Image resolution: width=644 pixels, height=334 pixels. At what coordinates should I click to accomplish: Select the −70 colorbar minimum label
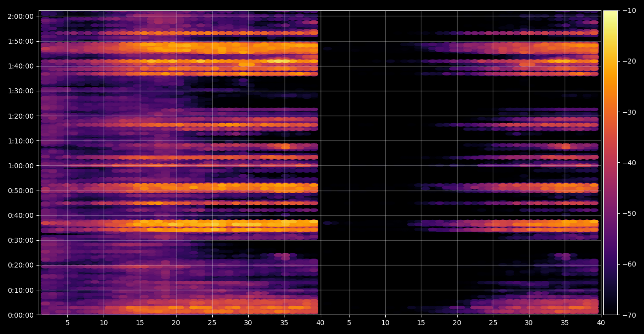point(629,315)
